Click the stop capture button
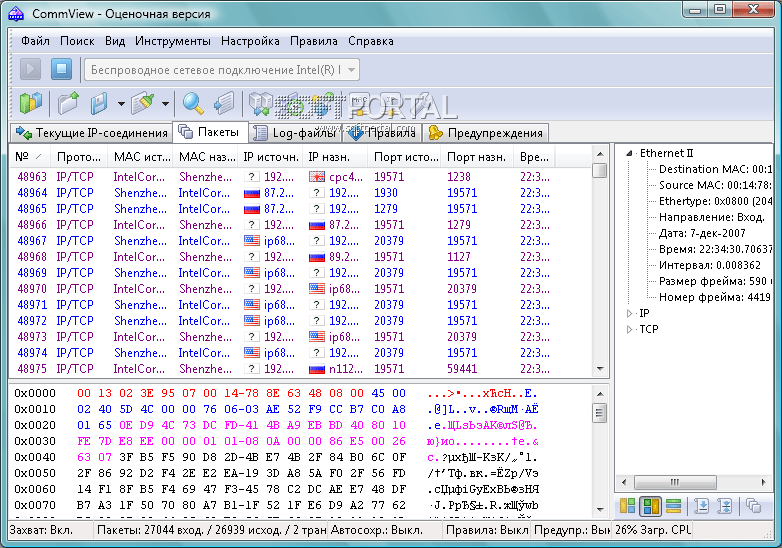The width and height of the screenshot is (782, 548). (61, 69)
